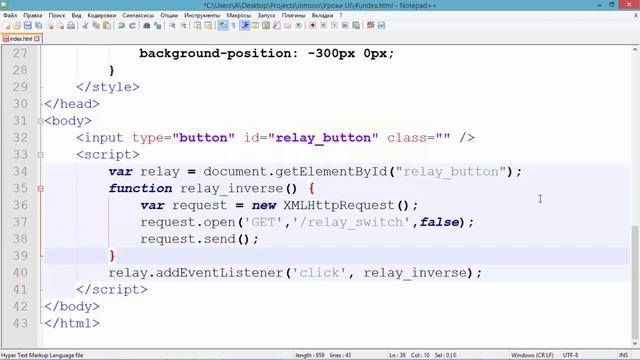
Task: Toggle synchronized horizontal scrolling
Action: (x=208, y=25)
